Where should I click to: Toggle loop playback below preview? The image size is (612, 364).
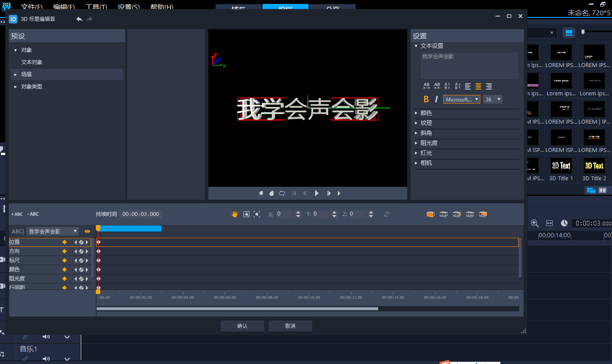click(x=282, y=193)
